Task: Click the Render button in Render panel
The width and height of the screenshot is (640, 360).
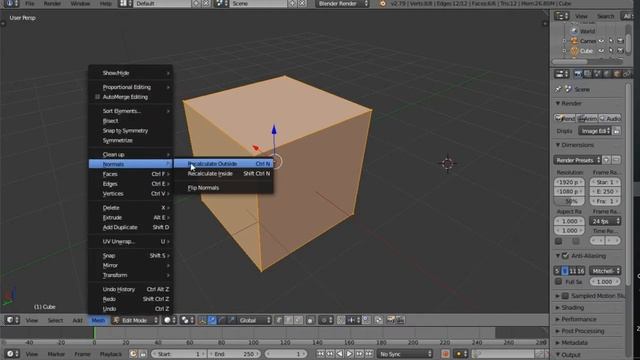Action: (x=565, y=118)
